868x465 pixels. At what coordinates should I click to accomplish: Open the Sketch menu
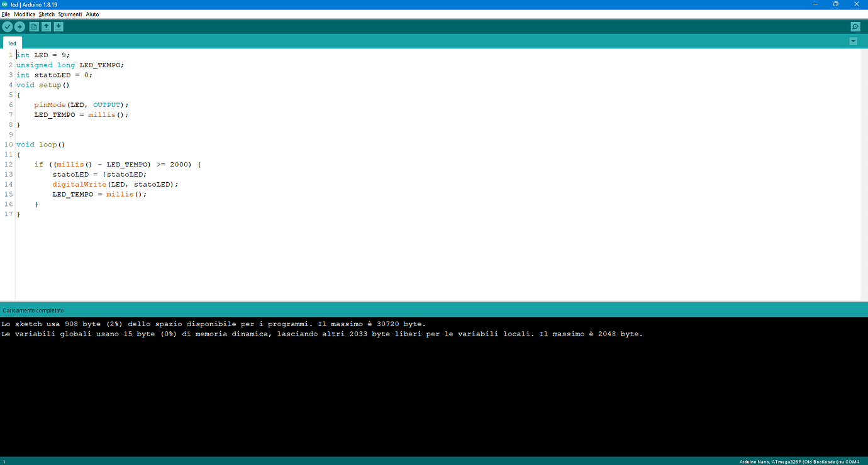47,14
